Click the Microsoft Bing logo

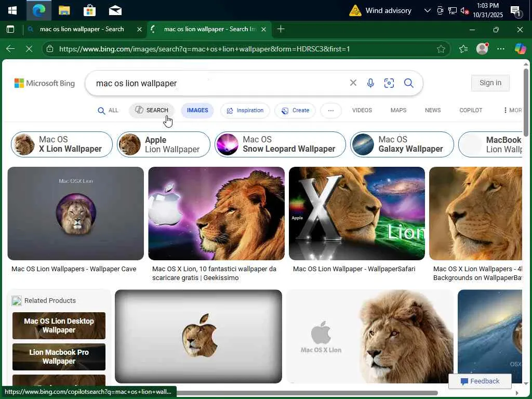click(45, 83)
